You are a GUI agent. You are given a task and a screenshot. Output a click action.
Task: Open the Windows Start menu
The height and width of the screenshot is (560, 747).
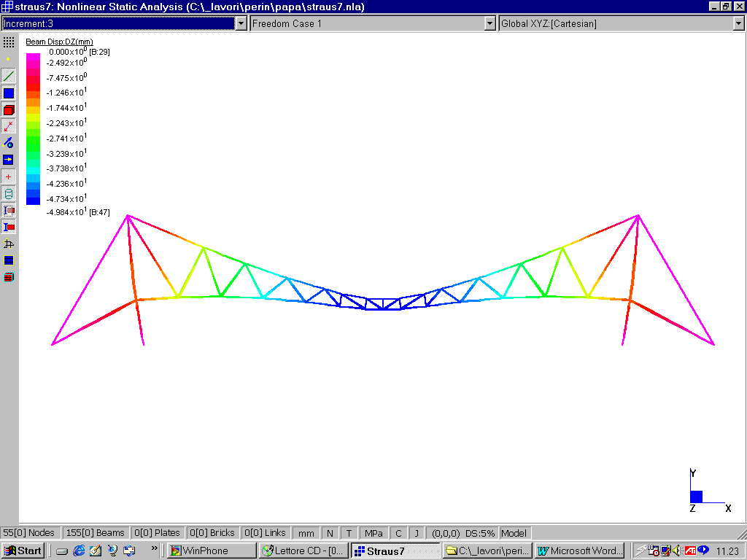(23, 551)
